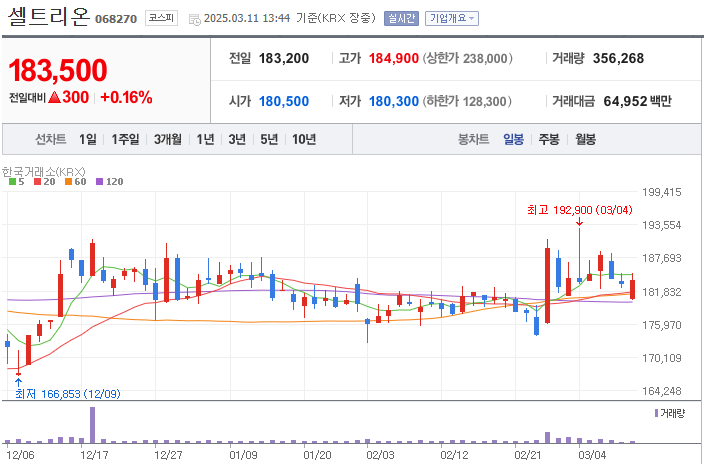This screenshot has height=464, width=704.
Task: Click the 최저 166,853 (12/09) label
Action: [68, 394]
